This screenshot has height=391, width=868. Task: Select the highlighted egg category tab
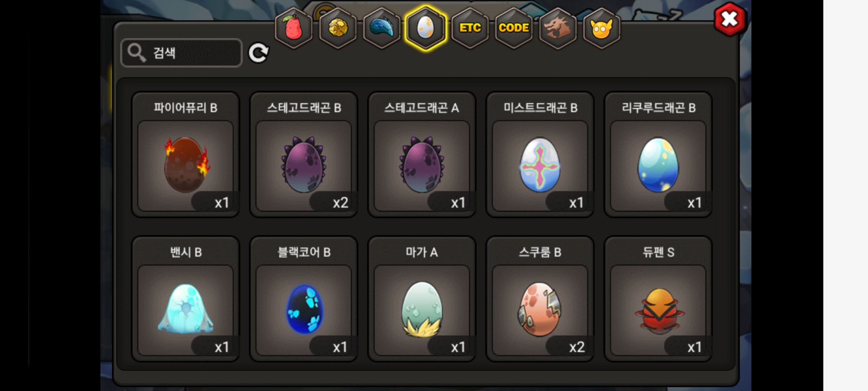426,28
